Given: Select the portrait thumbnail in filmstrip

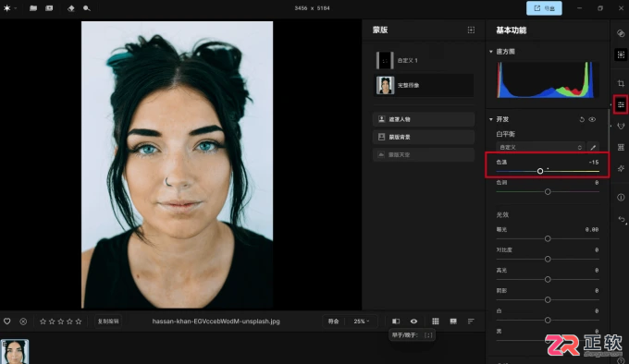Looking at the screenshot, I should pyautogui.click(x=15, y=352).
